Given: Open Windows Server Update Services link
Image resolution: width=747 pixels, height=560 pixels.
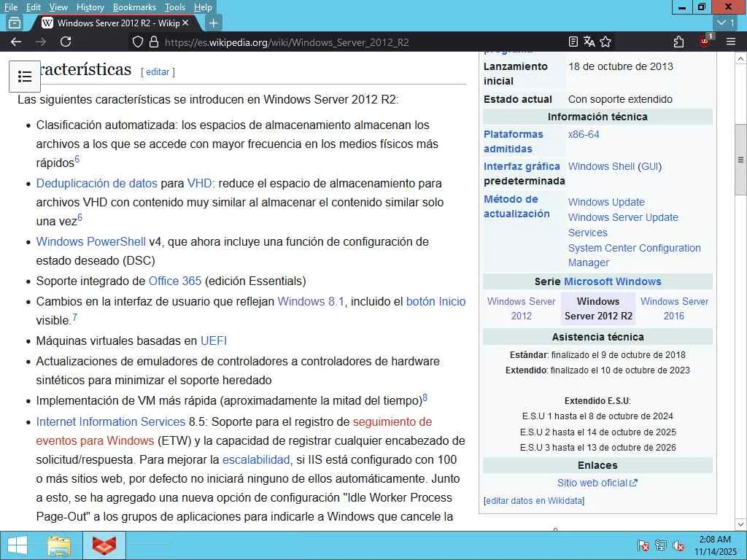Looking at the screenshot, I should [623, 225].
